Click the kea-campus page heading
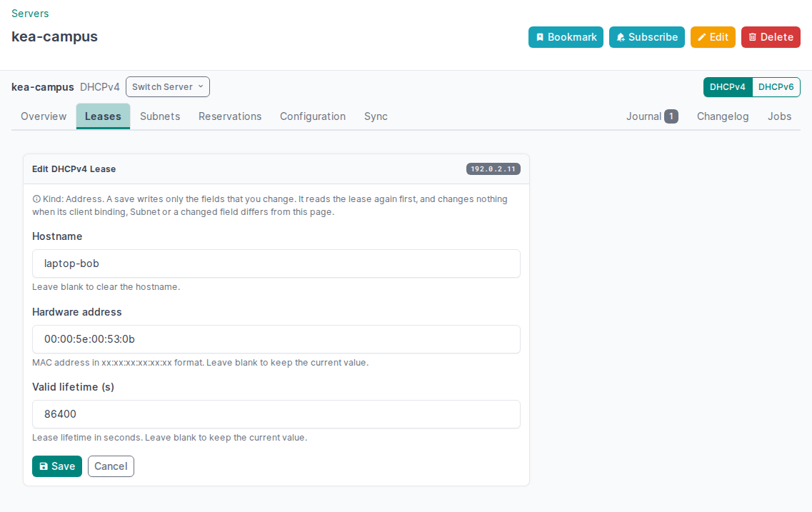Viewport: 812px width, 512px height. [54, 36]
